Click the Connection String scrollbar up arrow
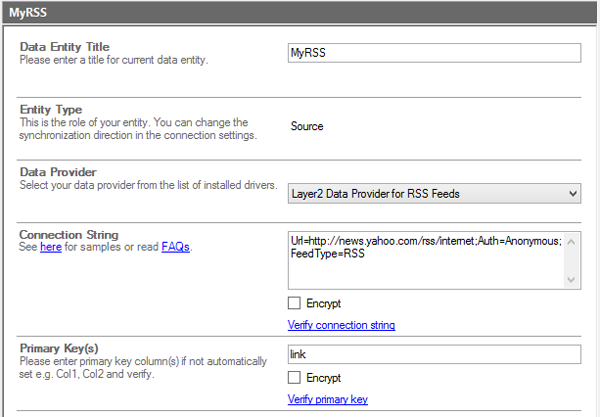Image resolution: width=600 pixels, height=417 pixels. (x=573, y=239)
